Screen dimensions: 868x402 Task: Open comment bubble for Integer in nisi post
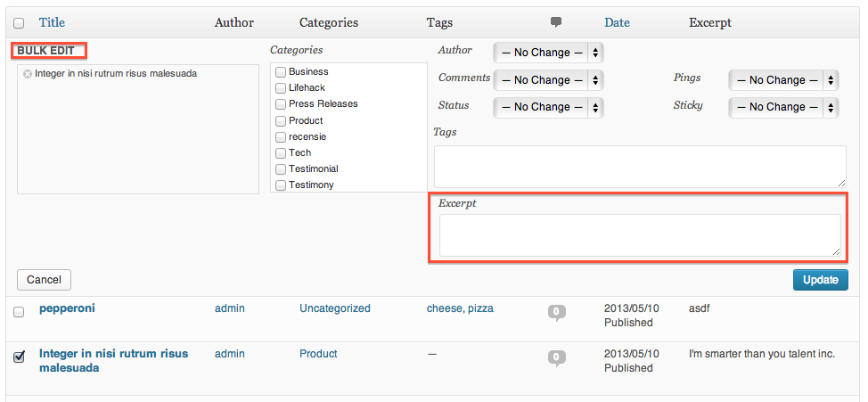tap(556, 357)
